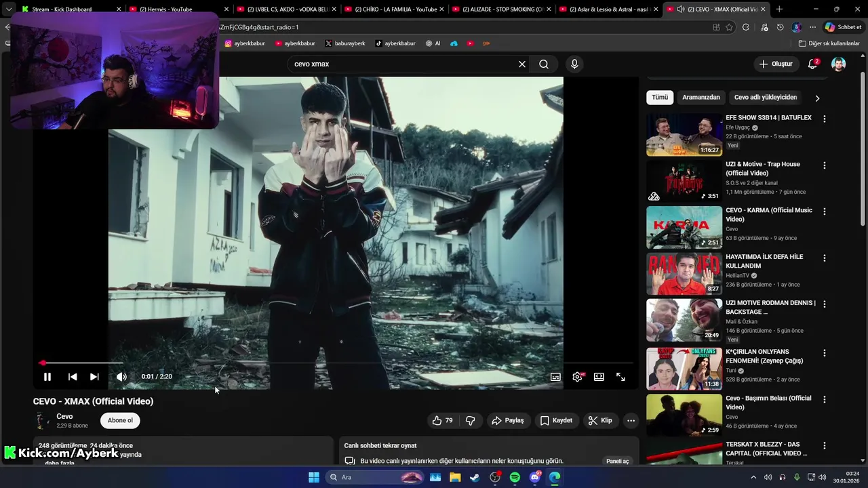Image resolution: width=868 pixels, height=488 pixels.
Task: Open the player settings gear
Action: (577, 377)
